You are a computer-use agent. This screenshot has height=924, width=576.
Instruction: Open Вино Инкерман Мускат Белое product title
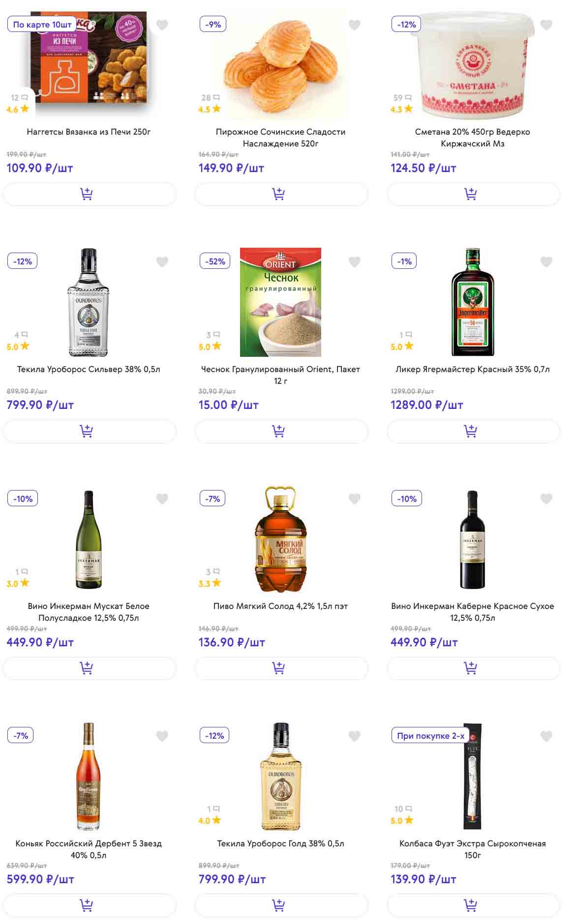[89, 612]
